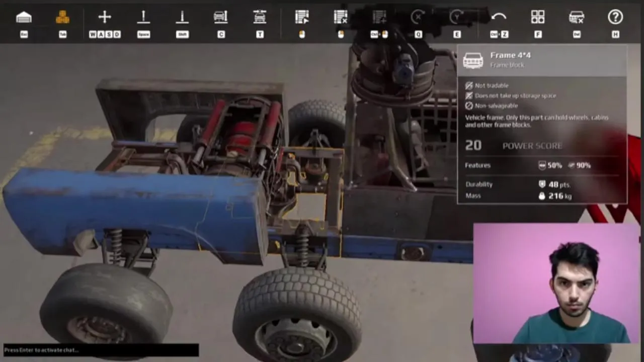Screen dimensions: 644x362
Task: Click the durability shield icon next to 48 pts
Action: pos(542,185)
